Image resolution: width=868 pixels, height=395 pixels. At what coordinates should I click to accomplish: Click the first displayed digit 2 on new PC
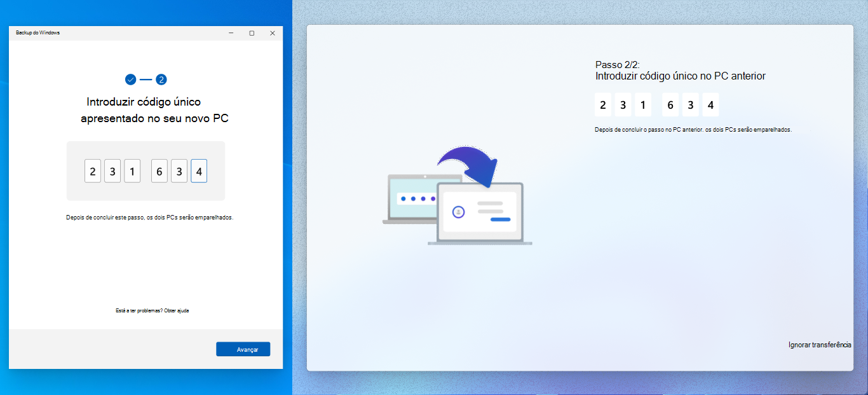coord(603,105)
